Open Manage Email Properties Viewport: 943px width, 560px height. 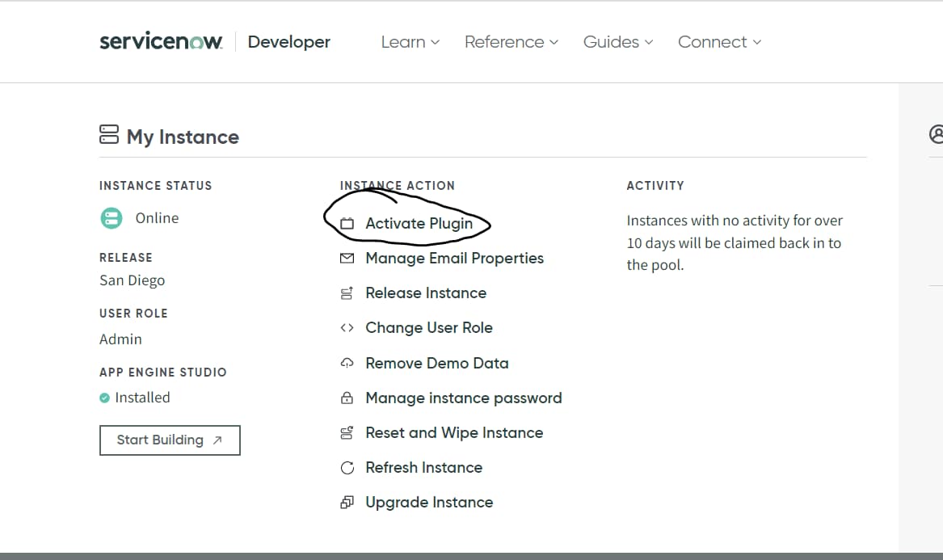(x=455, y=258)
